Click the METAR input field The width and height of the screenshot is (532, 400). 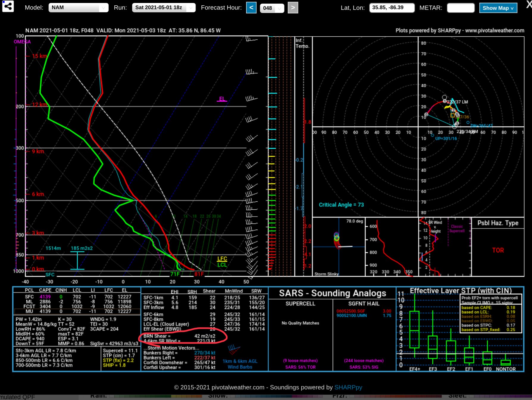(x=461, y=8)
